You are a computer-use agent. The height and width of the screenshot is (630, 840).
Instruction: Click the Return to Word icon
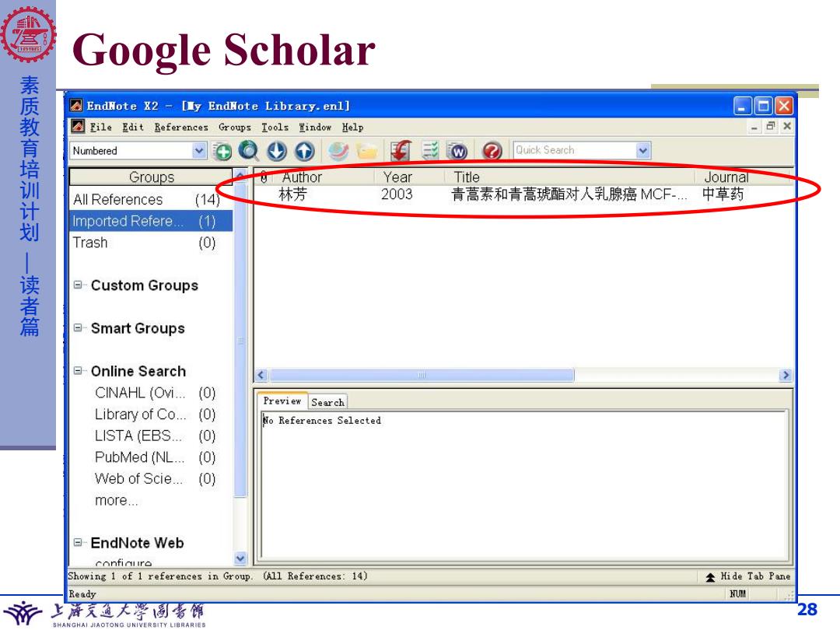(x=457, y=151)
